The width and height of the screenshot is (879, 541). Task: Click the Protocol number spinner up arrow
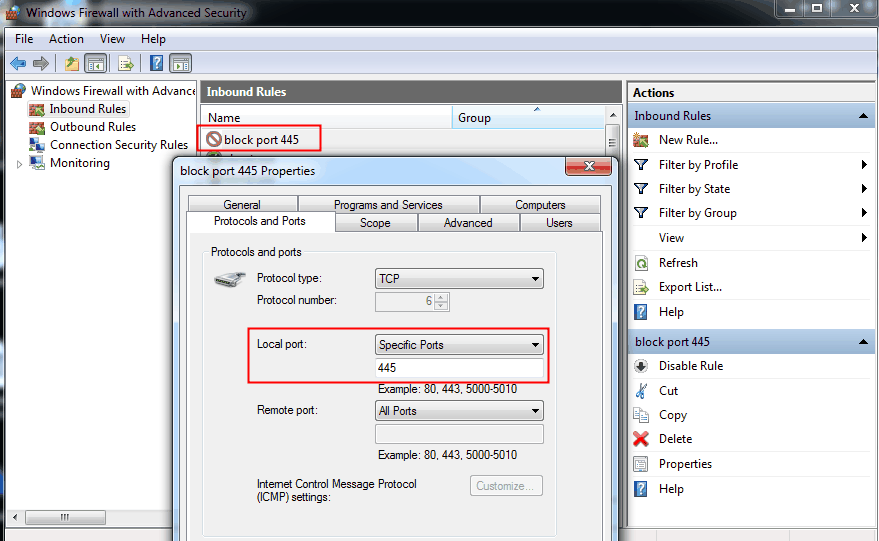(x=441, y=298)
